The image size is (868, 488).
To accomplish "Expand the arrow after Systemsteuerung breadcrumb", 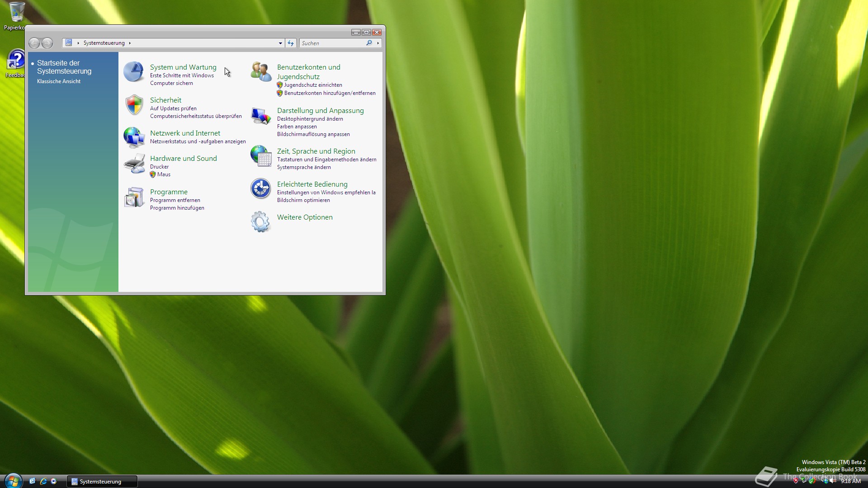I will 130,43.
